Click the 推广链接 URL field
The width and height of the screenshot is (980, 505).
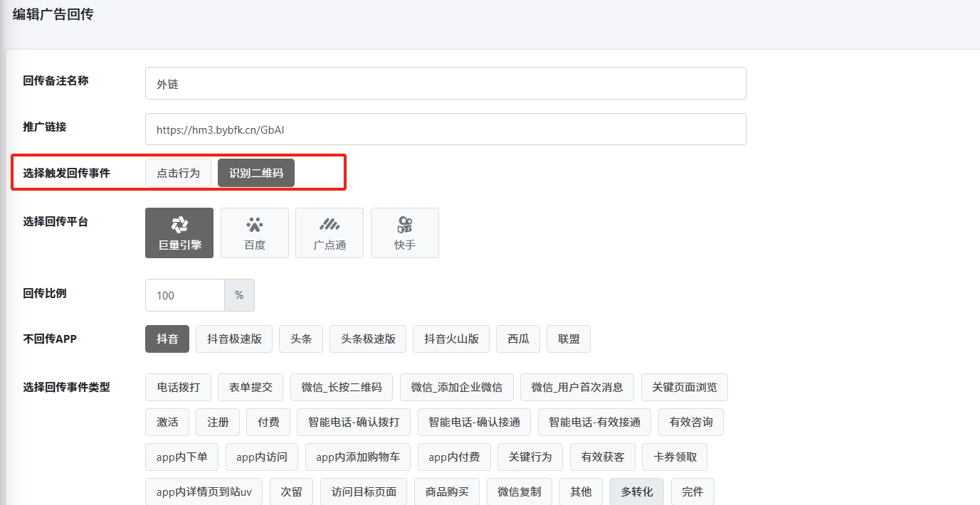[446, 129]
